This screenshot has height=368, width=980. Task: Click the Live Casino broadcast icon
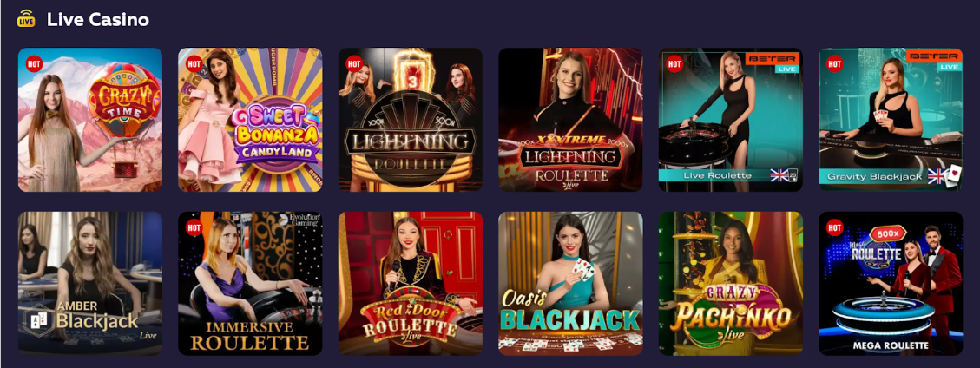point(26,19)
